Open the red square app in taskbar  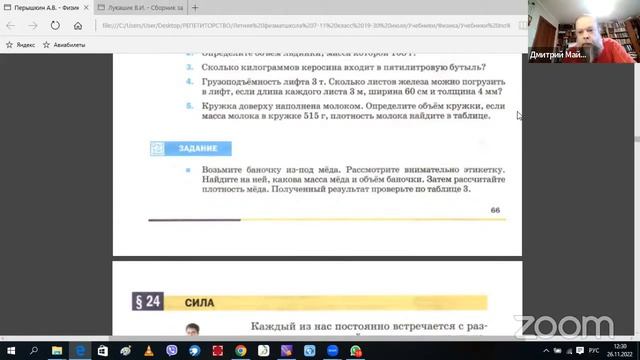pos(218,351)
